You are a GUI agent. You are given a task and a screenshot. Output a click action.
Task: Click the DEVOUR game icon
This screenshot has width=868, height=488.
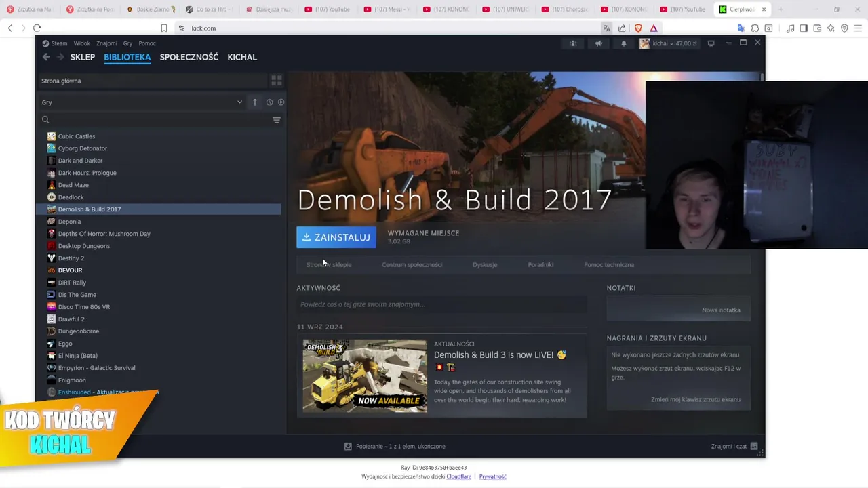point(52,270)
